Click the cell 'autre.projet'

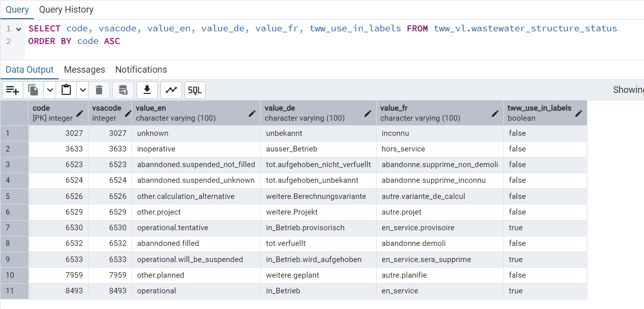tap(440, 212)
